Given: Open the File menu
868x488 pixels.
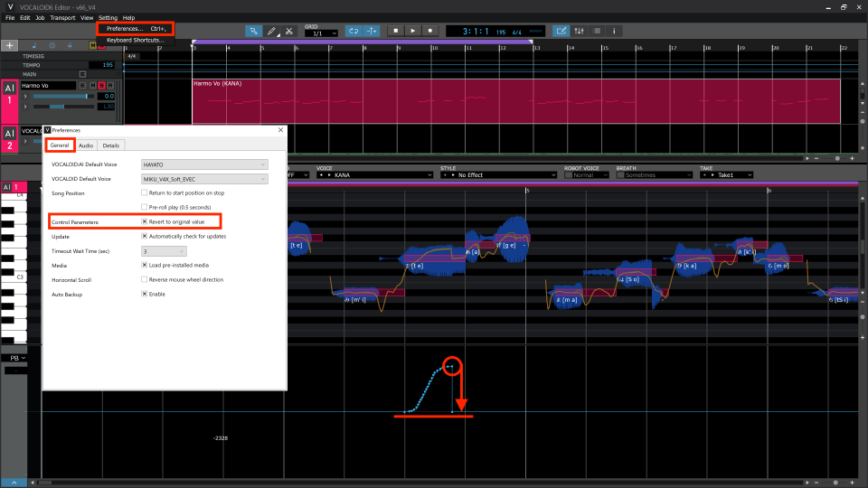Looking at the screenshot, I should (10, 18).
